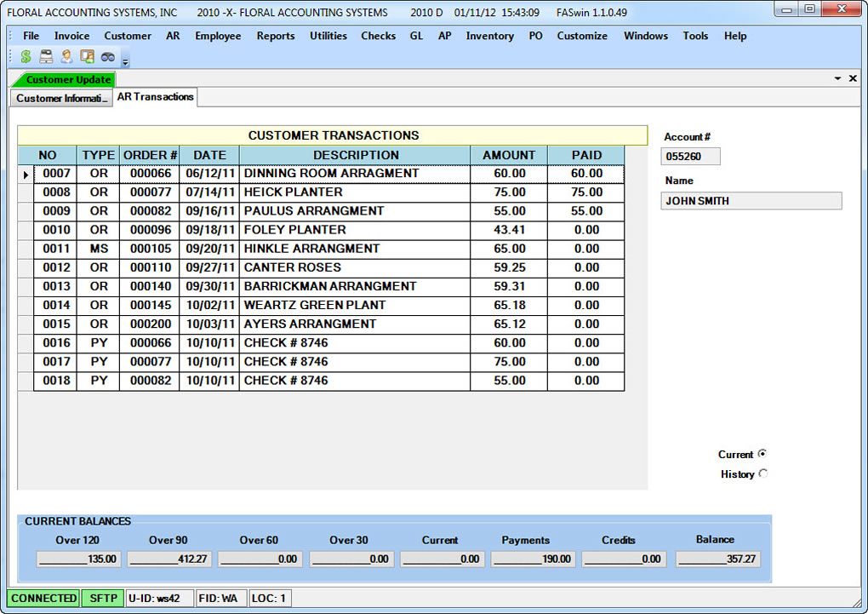Open the Invoice menu

click(71, 36)
